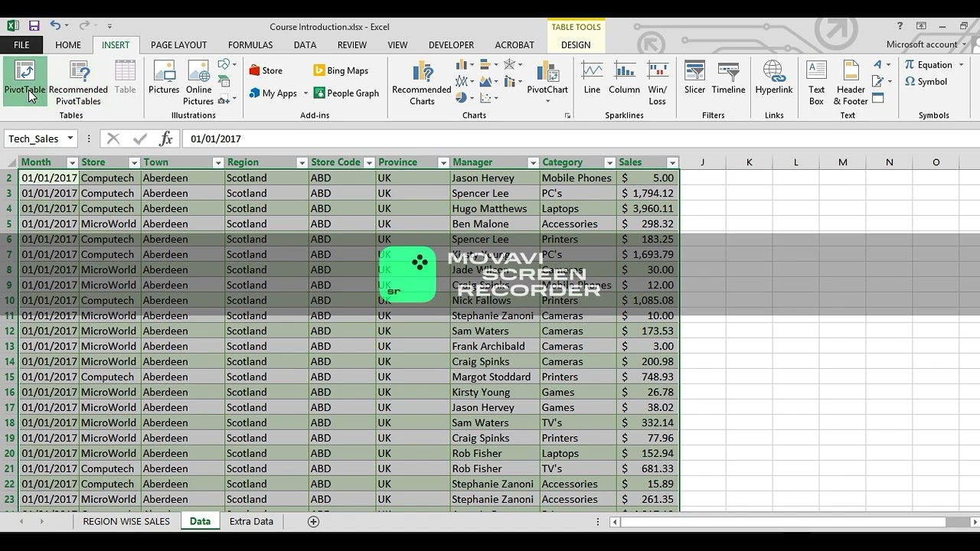Switch to the Table Tools DESIGN tab
Viewport: 980px width, 551px height.
[576, 45]
